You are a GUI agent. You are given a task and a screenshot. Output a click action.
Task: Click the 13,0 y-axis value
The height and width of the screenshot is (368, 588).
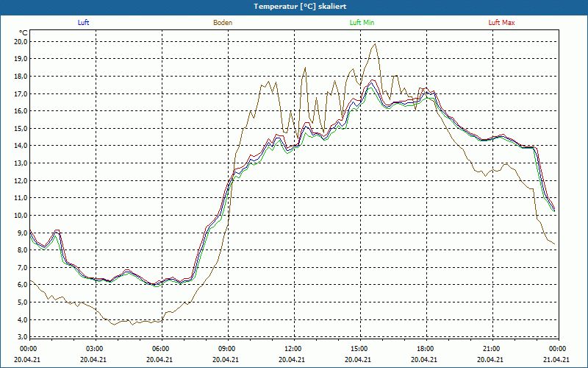pyautogui.click(x=21, y=163)
